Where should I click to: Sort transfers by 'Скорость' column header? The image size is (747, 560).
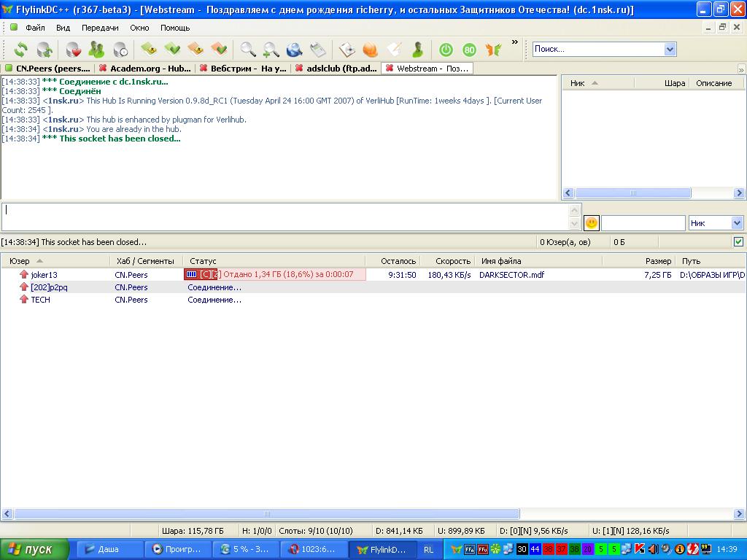(x=452, y=261)
